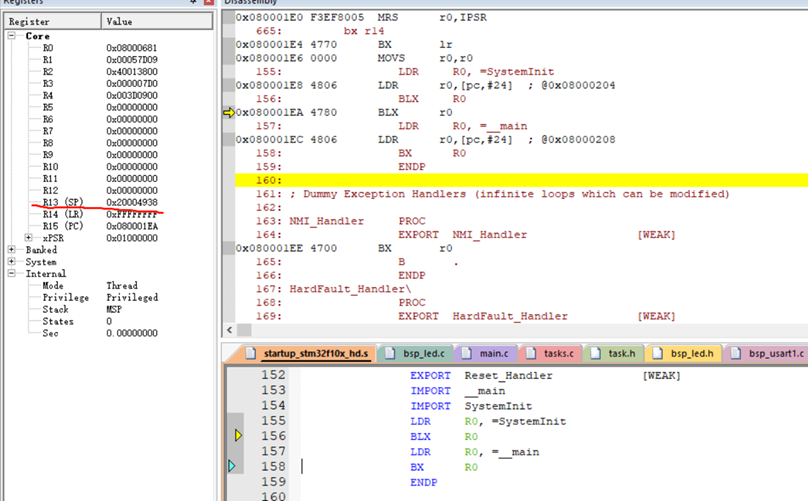Screen dimensions: 808x501
Task: Click the Value column header
Action: point(157,21)
